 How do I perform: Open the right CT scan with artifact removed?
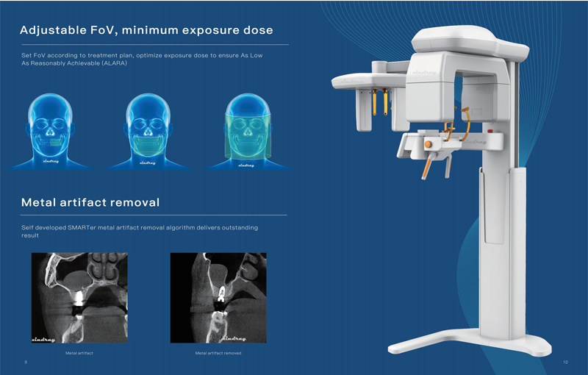coord(218,298)
